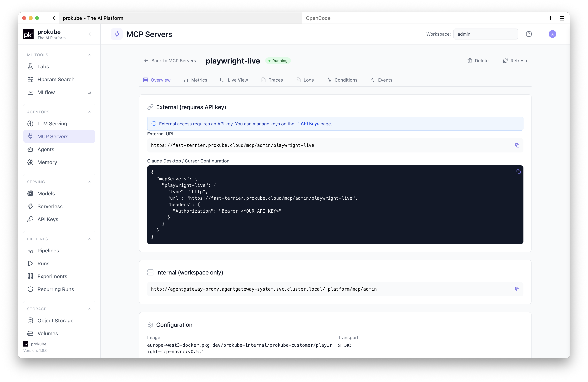Open Pipelines in the sidebar
Viewport: 588px width, 382px height.
[59, 250]
